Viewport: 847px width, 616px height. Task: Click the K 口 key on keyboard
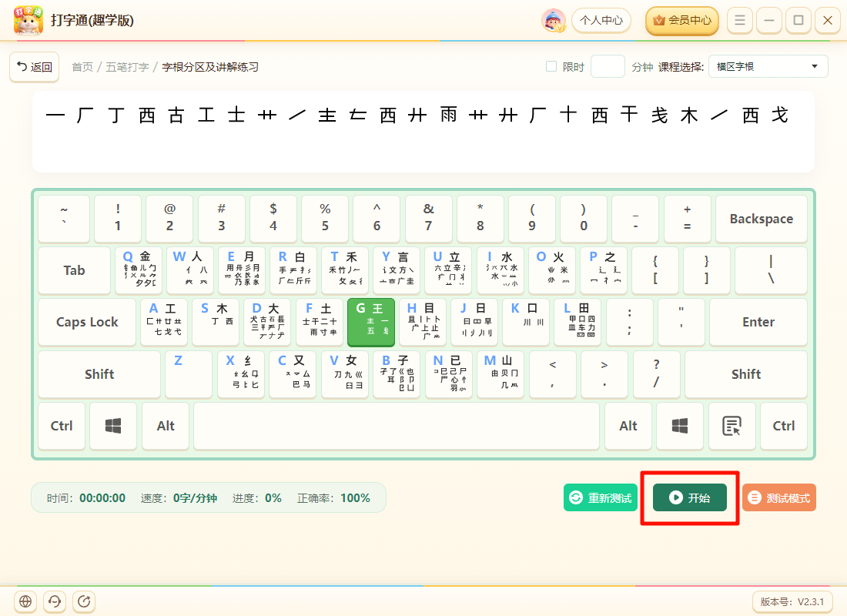click(x=526, y=322)
